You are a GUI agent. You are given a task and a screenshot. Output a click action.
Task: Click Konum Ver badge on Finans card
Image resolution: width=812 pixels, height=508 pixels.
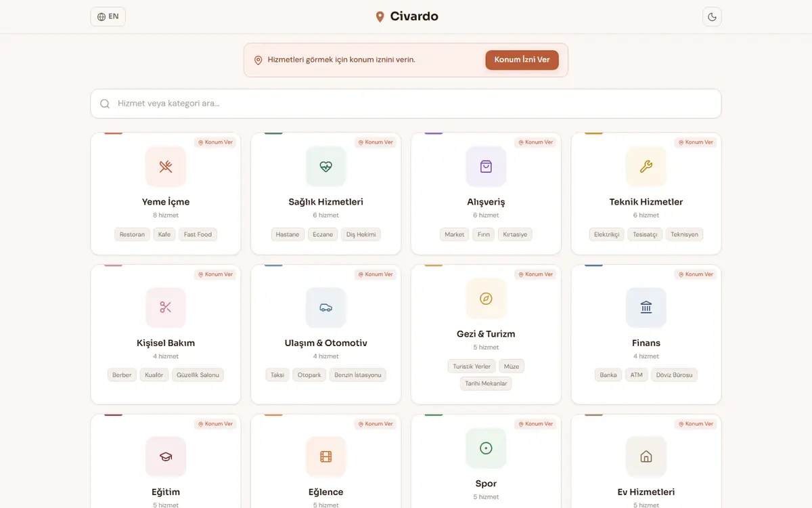point(696,274)
